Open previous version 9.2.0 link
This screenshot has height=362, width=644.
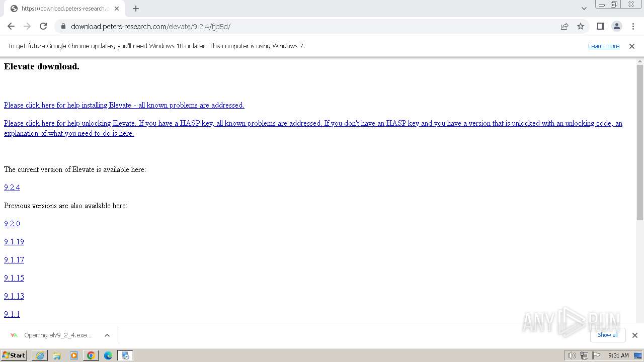coord(12,224)
